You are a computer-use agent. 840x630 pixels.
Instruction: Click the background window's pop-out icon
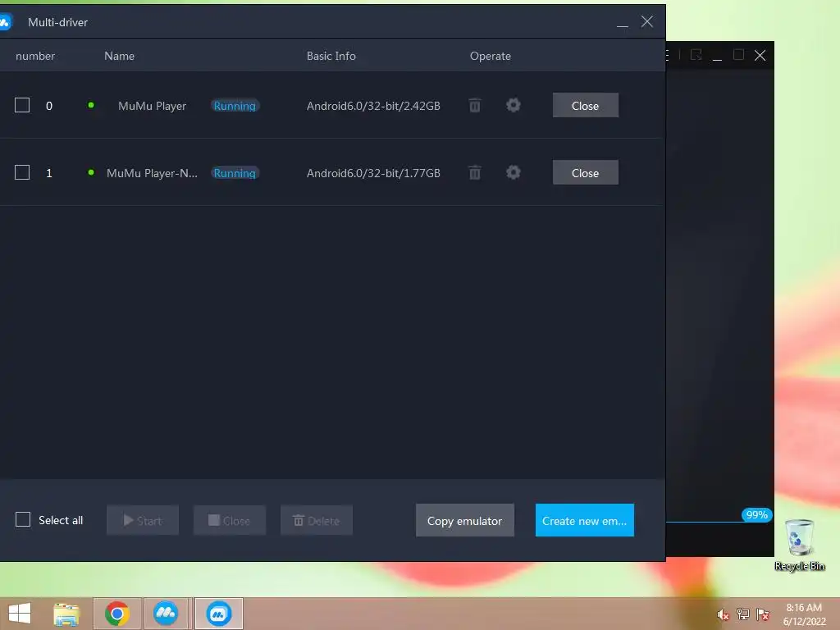696,55
